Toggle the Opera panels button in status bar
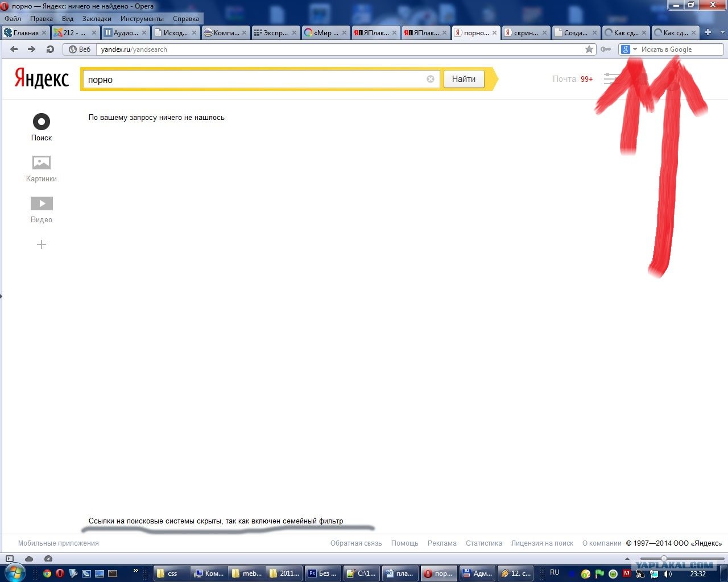The image size is (728, 582). tap(10, 559)
